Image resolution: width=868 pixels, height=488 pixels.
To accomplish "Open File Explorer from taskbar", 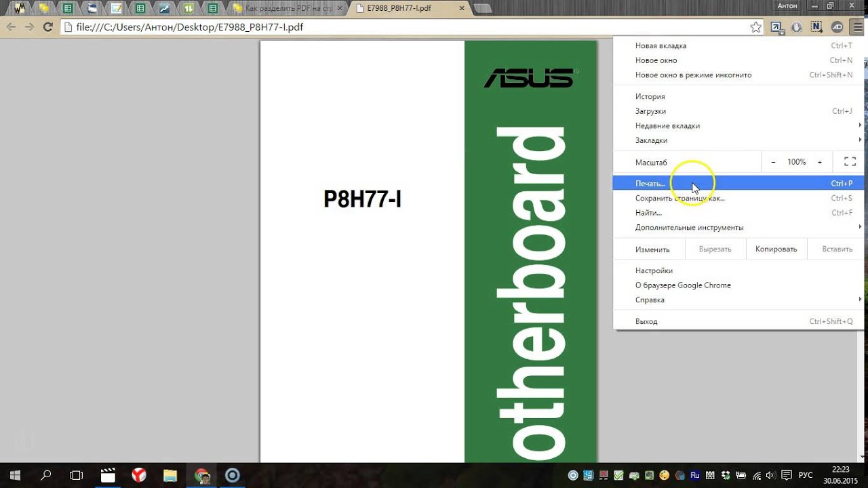I will (x=170, y=475).
